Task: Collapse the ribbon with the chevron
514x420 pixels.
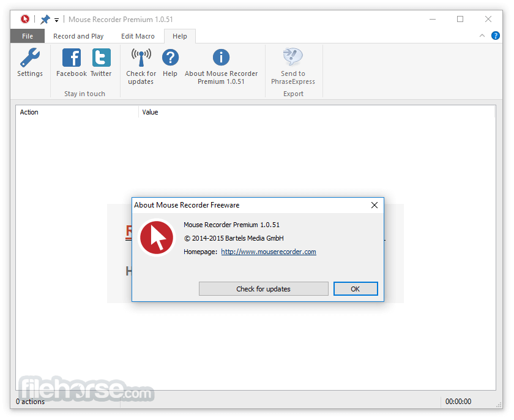Action: [x=482, y=36]
